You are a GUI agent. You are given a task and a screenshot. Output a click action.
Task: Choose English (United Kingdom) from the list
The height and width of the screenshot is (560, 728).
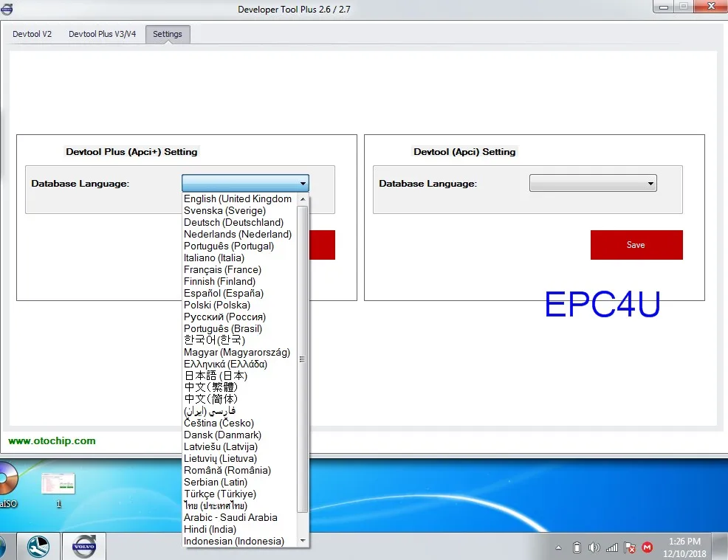(x=239, y=198)
